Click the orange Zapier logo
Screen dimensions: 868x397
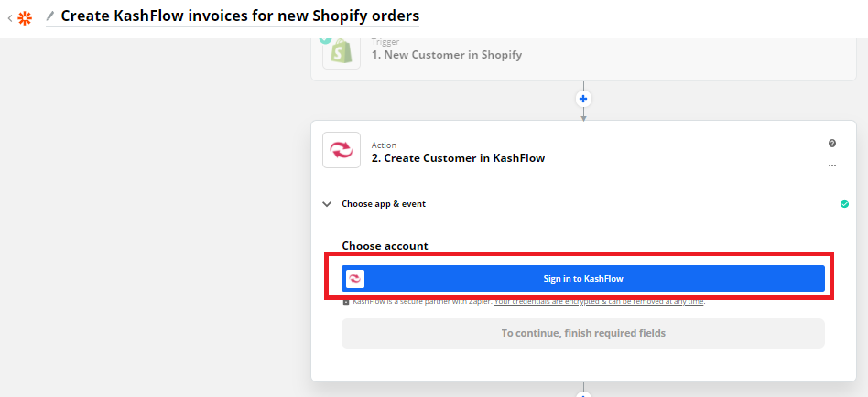[x=25, y=17]
